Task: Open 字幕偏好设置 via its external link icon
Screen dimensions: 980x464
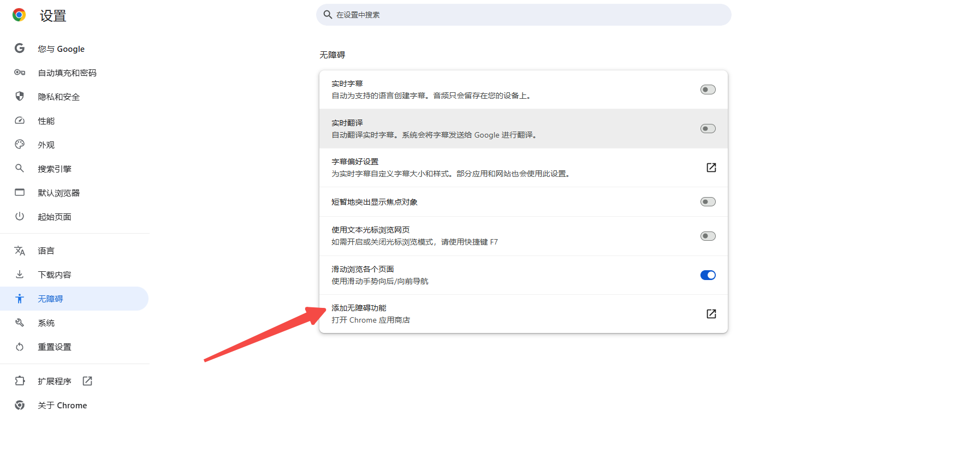Action: (x=711, y=168)
